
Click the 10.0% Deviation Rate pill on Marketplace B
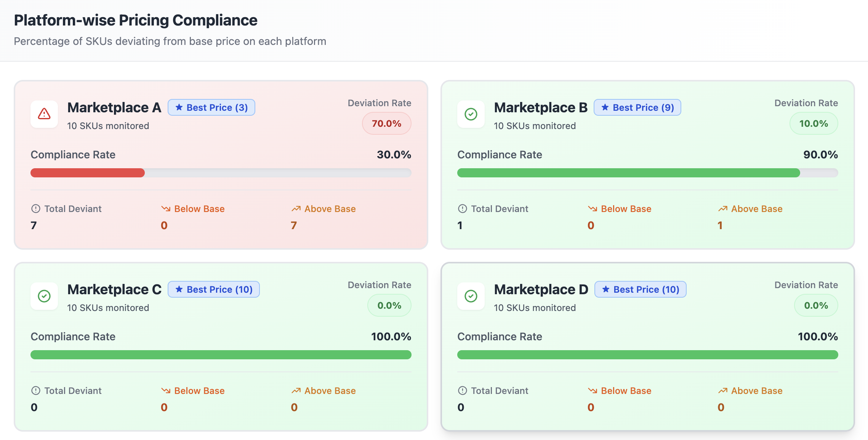pyautogui.click(x=814, y=123)
